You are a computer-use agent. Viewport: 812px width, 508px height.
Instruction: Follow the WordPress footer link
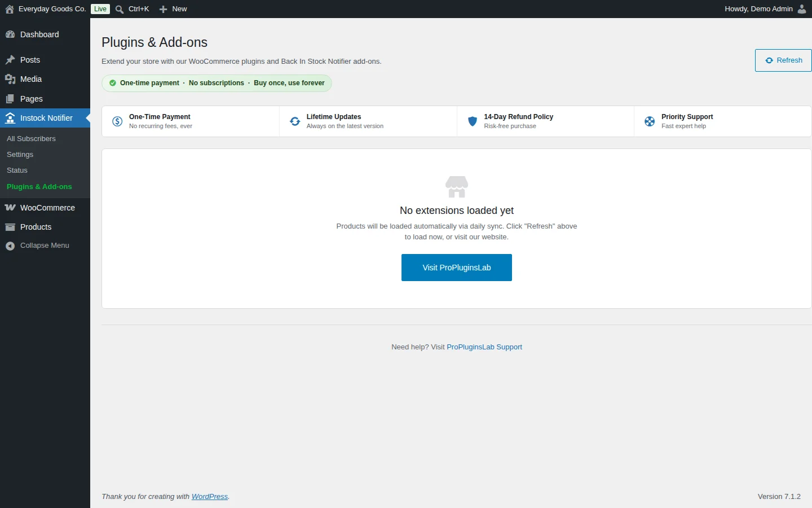point(210,497)
